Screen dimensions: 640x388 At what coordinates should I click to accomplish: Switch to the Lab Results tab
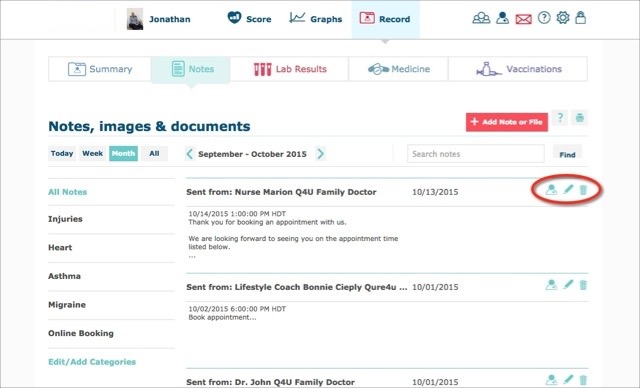289,69
